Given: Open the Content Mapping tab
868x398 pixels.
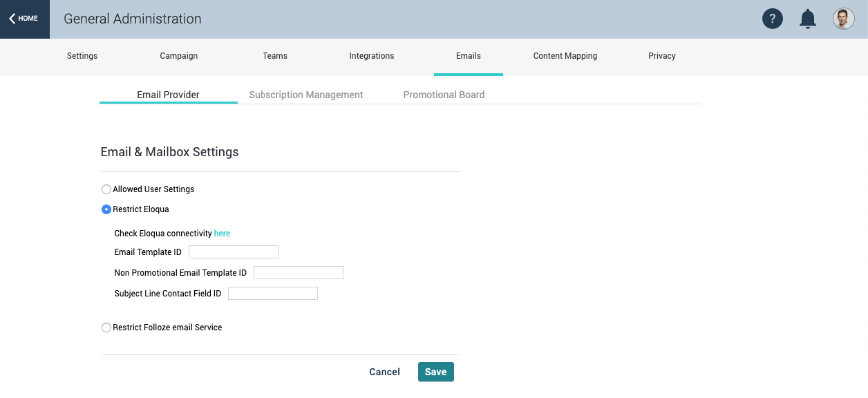Looking at the screenshot, I should [565, 56].
